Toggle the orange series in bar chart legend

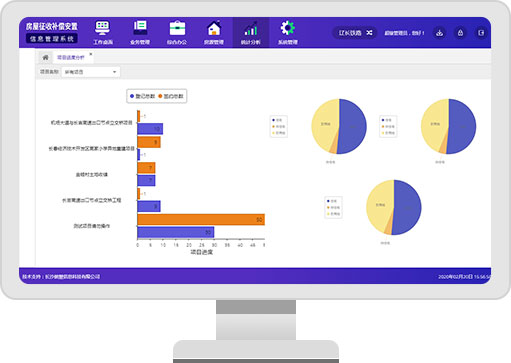click(171, 96)
